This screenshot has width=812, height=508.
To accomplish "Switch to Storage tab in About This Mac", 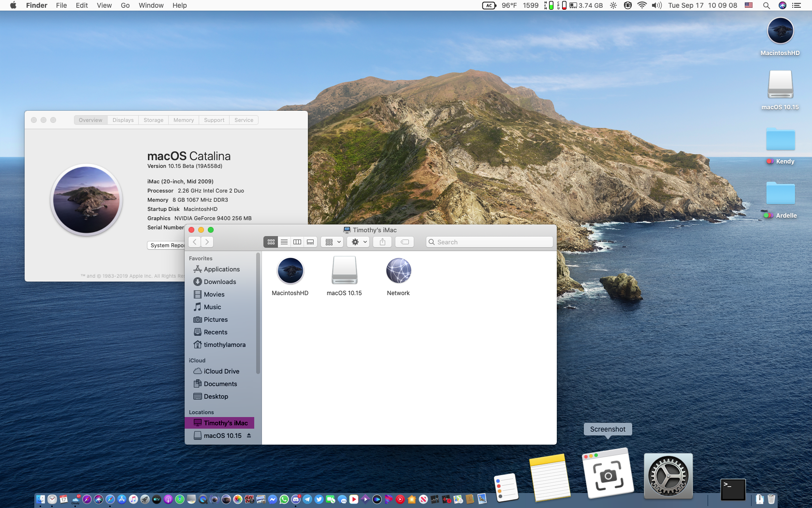I will pyautogui.click(x=153, y=120).
